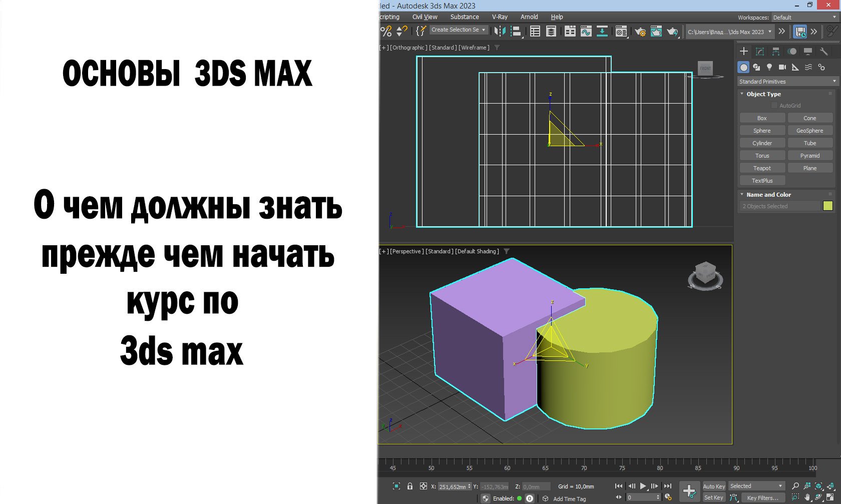841x504 pixels.
Task: Toggle Isolate Selection in status bar
Action: point(396,486)
